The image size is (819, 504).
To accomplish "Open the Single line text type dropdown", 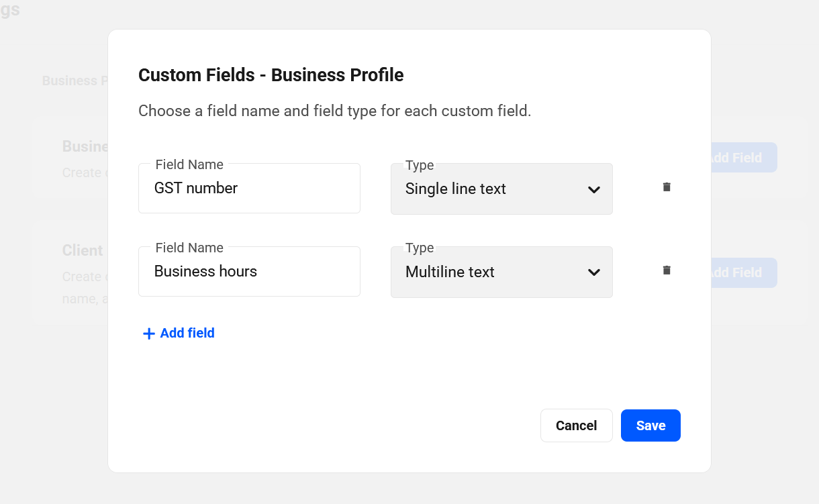I will click(x=501, y=189).
